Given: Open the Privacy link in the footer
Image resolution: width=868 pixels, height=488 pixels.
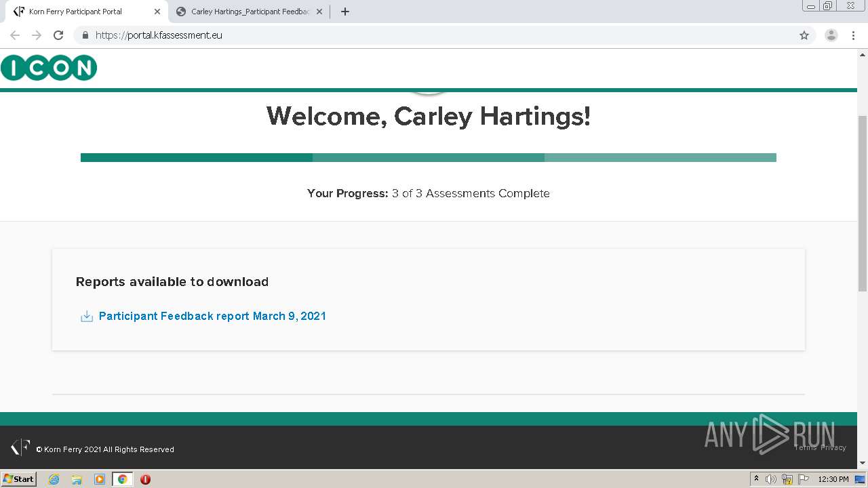Looking at the screenshot, I should [x=833, y=447].
